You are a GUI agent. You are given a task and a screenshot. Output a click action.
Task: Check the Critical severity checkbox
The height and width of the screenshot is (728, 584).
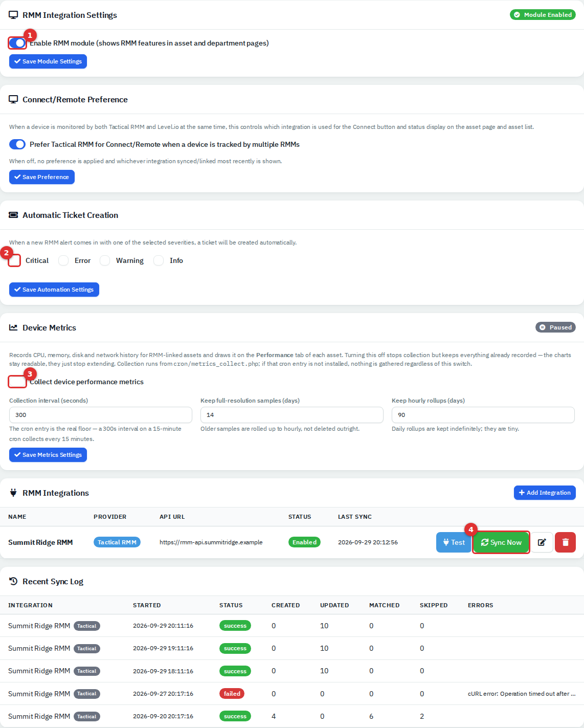15,260
